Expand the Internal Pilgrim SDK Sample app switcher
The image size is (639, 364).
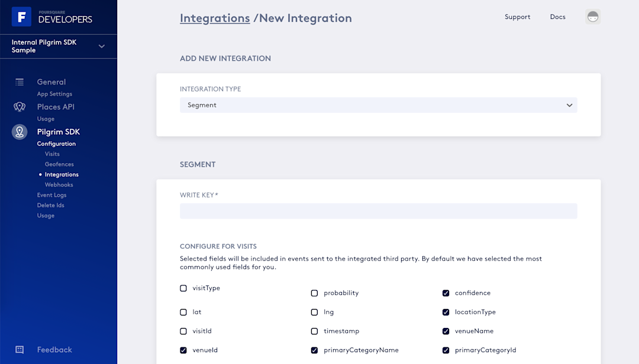tap(102, 46)
